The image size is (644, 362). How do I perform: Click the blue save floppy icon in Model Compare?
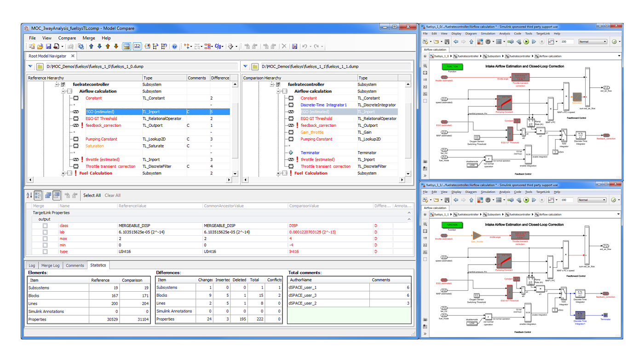48,46
